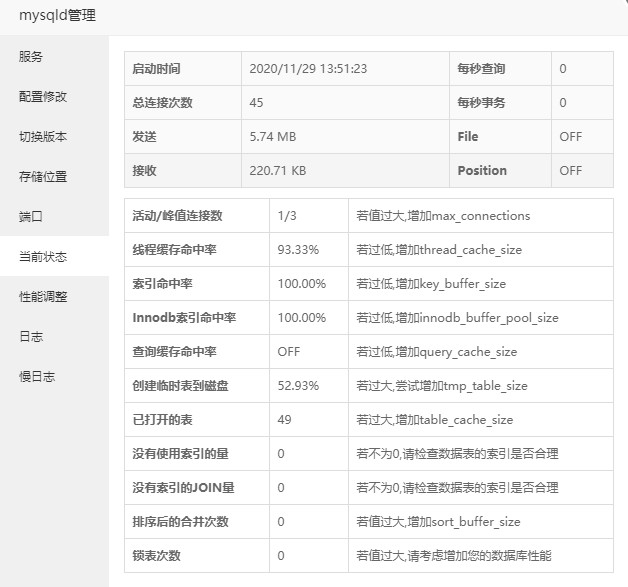Click the 100.00% value in 索引命中率 row
The image size is (628, 587).
click(x=302, y=283)
